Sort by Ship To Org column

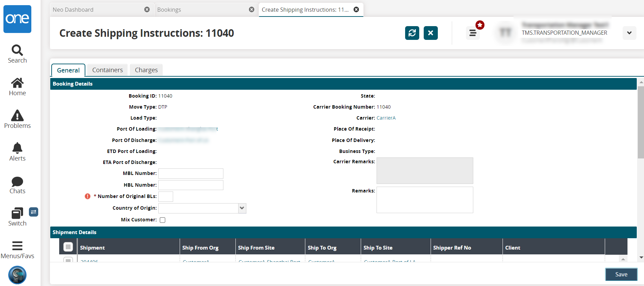[x=333, y=247]
